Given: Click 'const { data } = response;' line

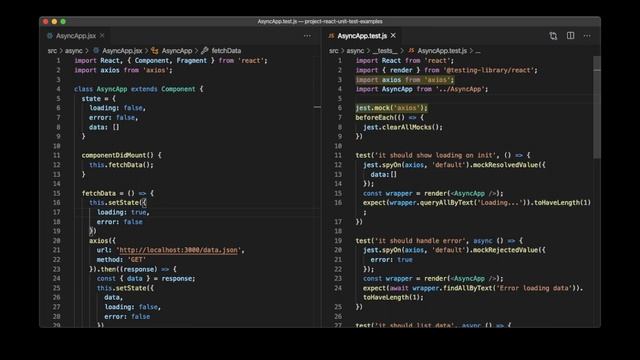Looking at the screenshot, I should (x=146, y=278).
